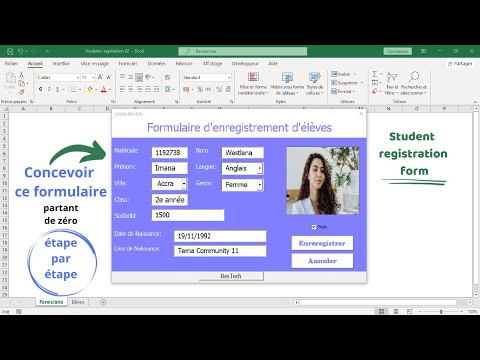Click the Cut scissors icon
The width and height of the screenshot is (480, 360).
(21, 75)
